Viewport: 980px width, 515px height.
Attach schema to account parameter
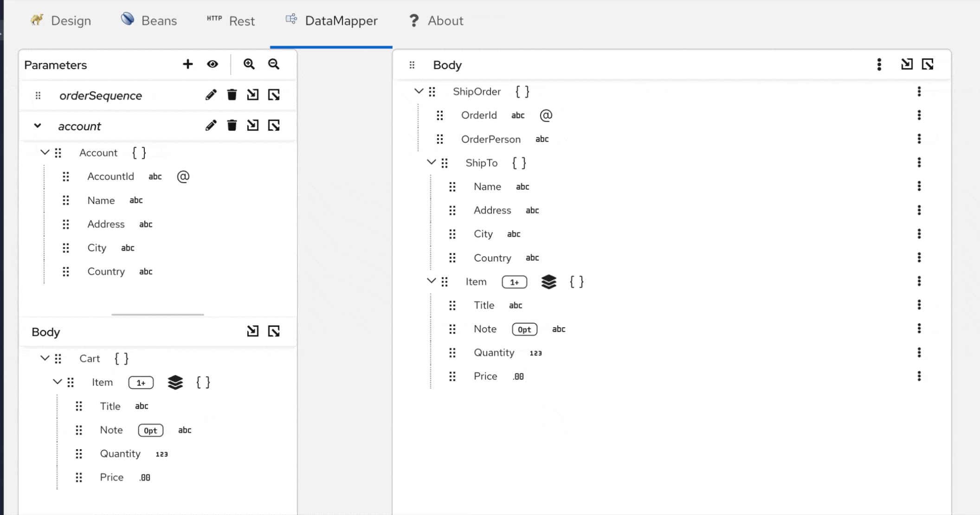252,125
